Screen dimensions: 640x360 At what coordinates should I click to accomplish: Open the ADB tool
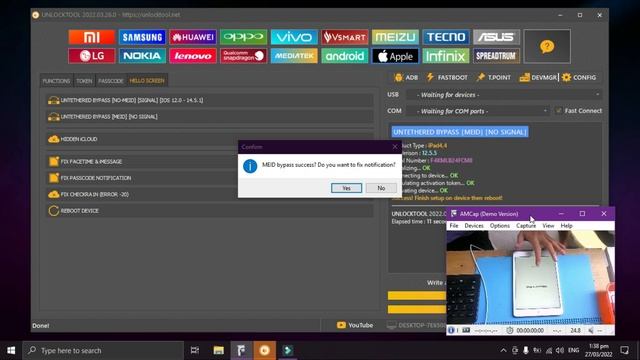(x=406, y=77)
